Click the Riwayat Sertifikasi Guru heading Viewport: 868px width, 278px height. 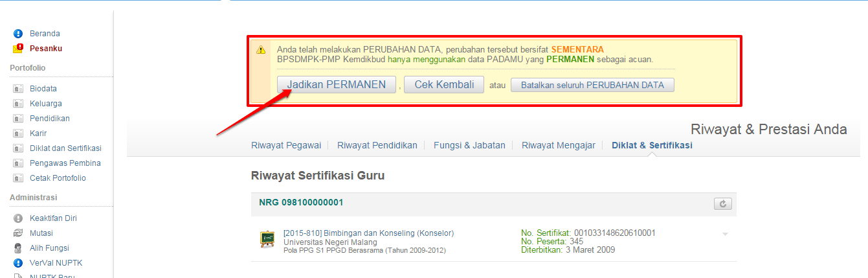tap(318, 176)
